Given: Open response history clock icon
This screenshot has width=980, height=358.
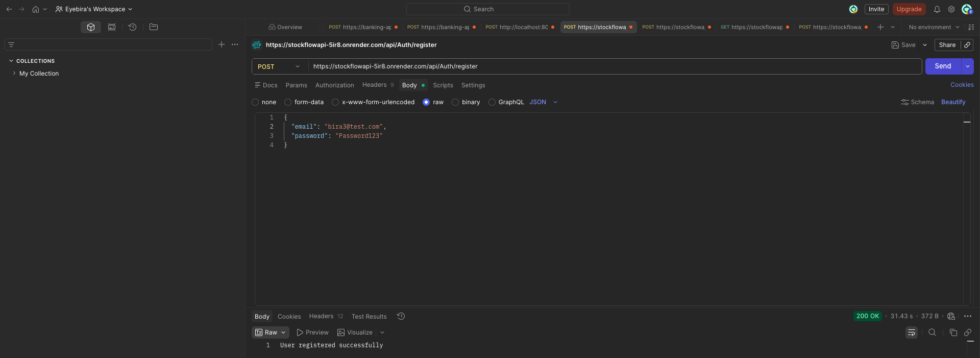Looking at the screenshot, I should (x=401, y=316).
